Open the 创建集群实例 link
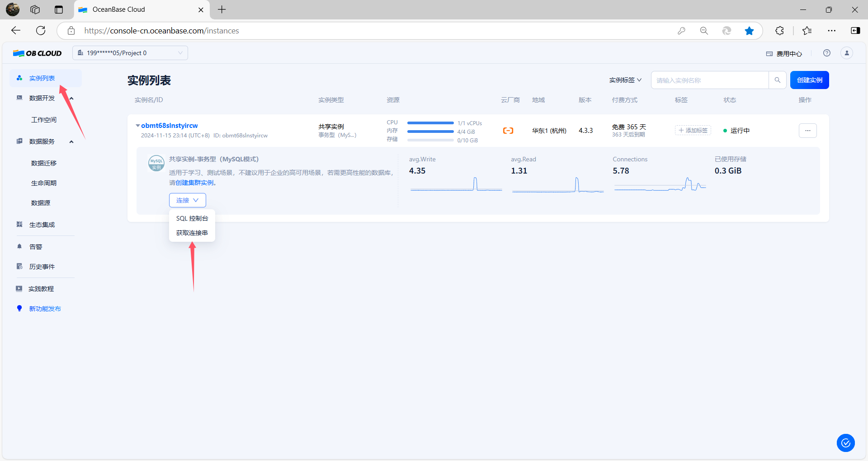The height and width of the screenshot is (461, 868). pos(194,183)
